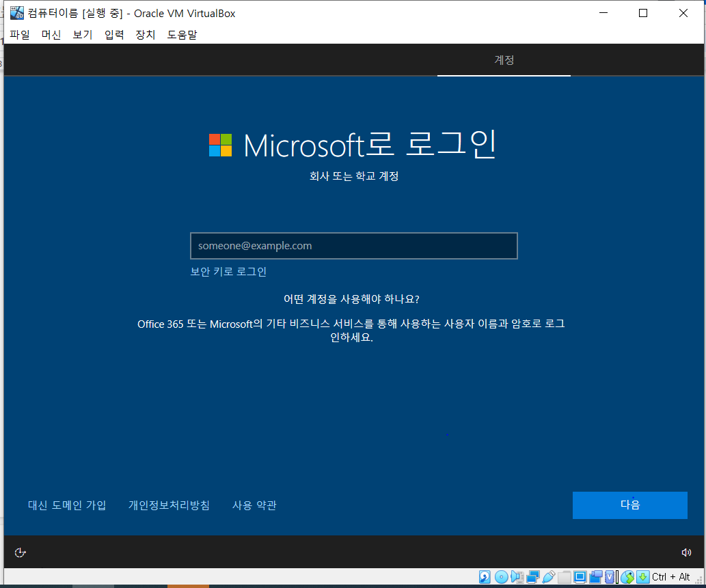Open the 보기 menu
The image size is (706, 588).
(83, 35)
